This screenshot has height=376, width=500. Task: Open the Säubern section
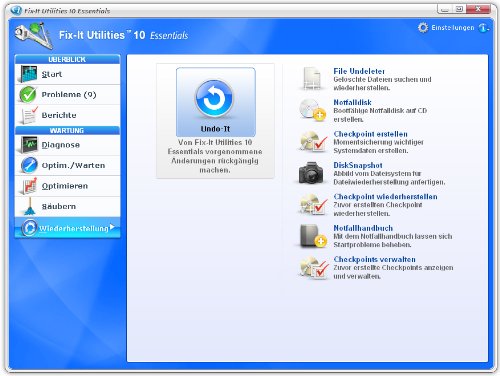pyautogui.click(x=67, y=207)
